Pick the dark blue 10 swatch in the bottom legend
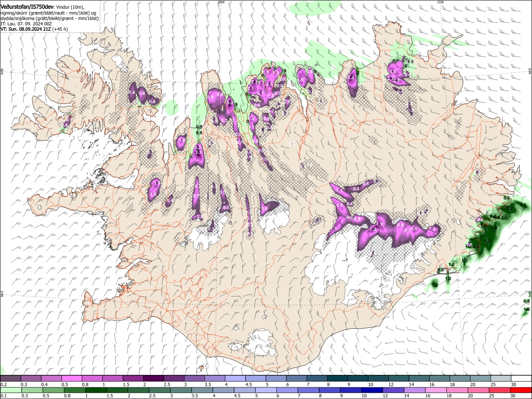Image resolution: width=532 pixels, height=399 pixels. [x=371, y=390]
